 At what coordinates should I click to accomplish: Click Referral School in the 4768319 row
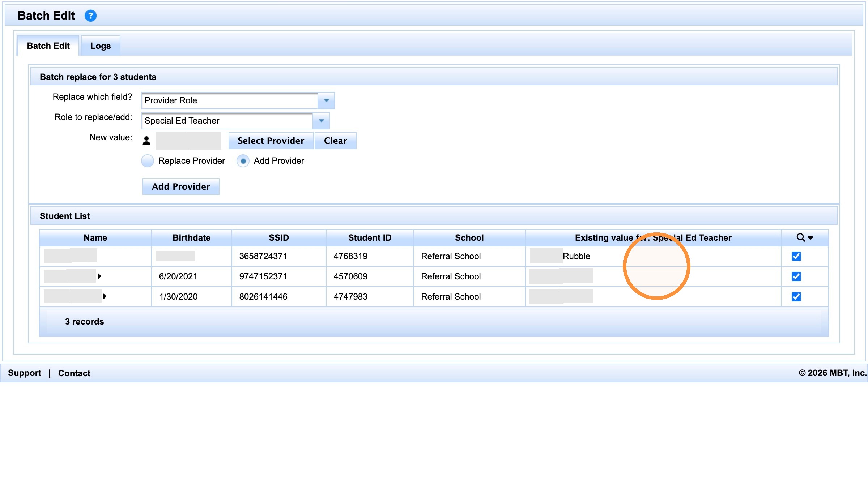coord(451,256)
